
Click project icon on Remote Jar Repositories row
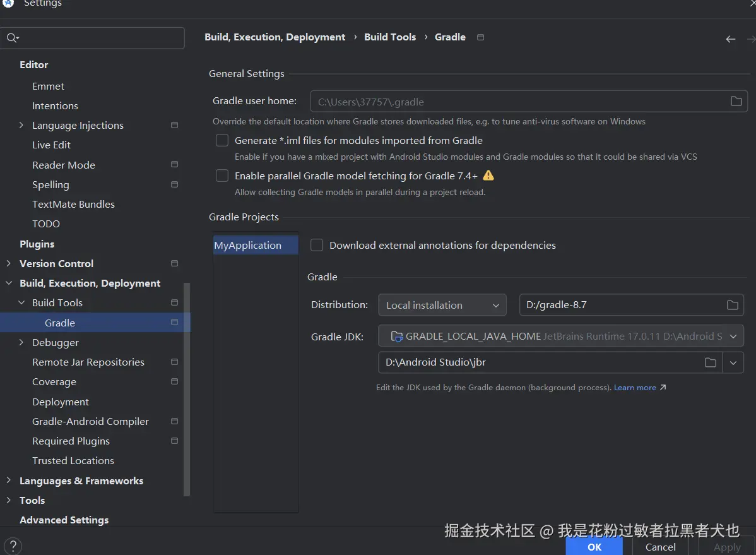coord(175,362)
